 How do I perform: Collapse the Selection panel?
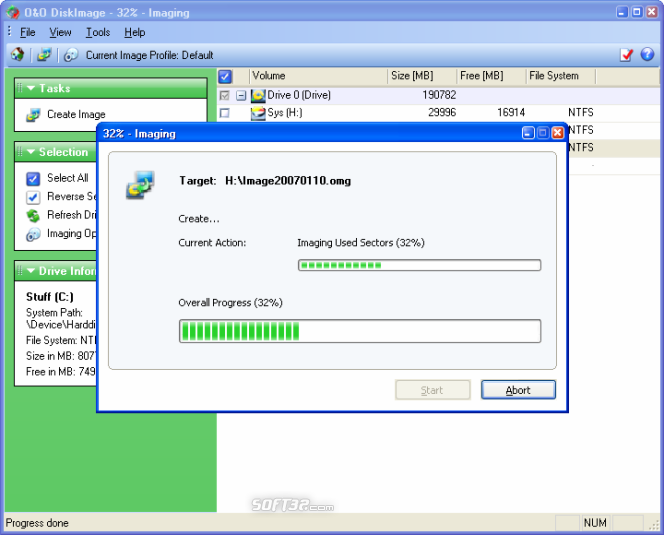point(31,152)
